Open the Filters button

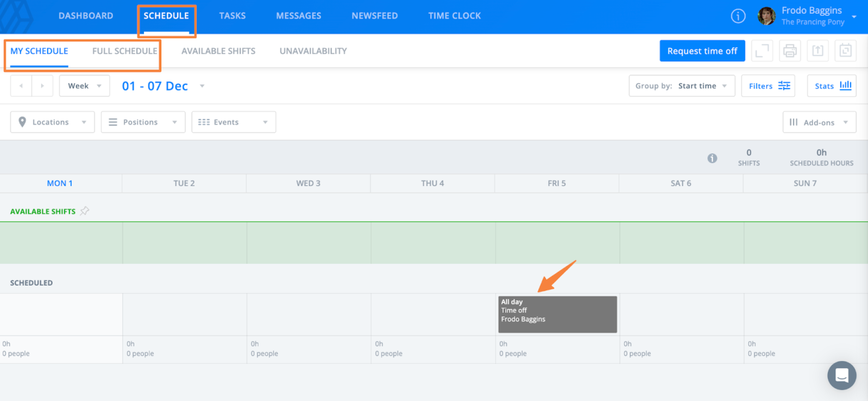click(x=768, y=86)
